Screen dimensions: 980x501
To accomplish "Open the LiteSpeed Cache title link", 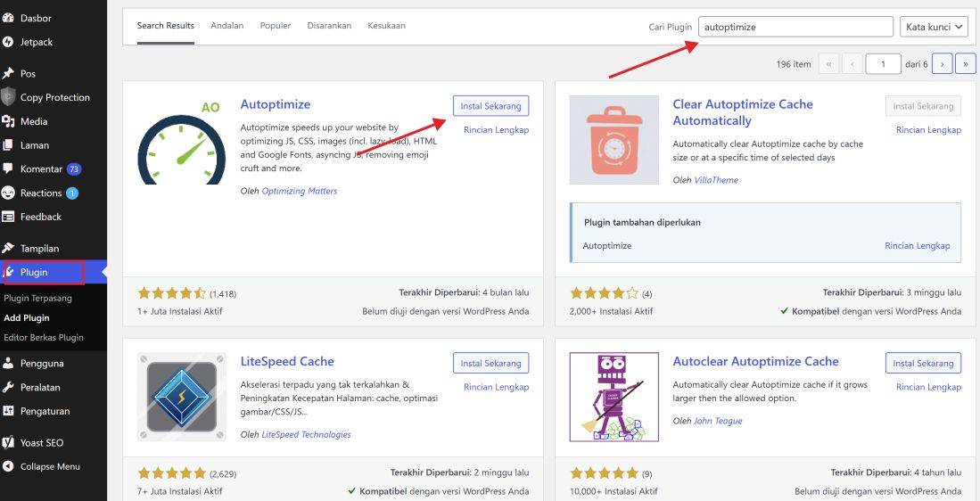I will (287, 361).
